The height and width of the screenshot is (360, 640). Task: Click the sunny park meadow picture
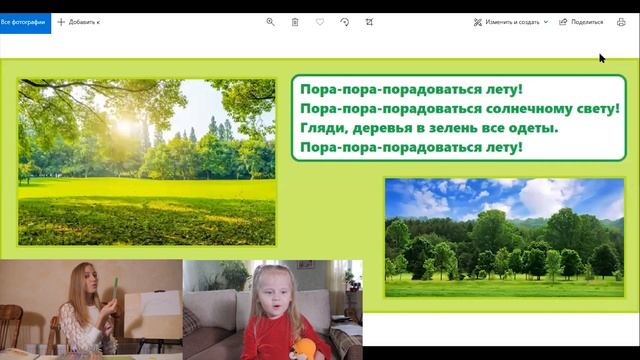pos(147,162)
